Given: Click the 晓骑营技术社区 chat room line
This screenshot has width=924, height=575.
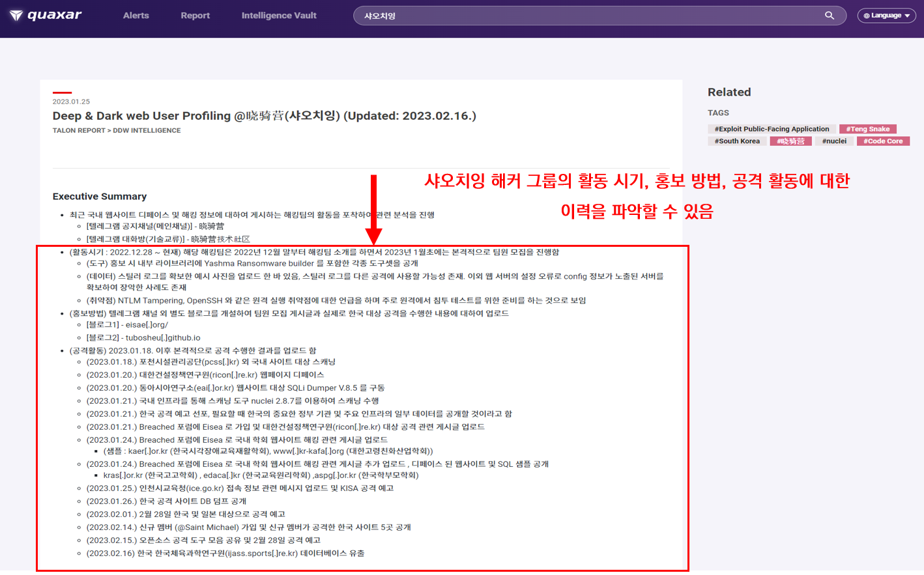Looking at the screenshot, I should coord(168,239).
